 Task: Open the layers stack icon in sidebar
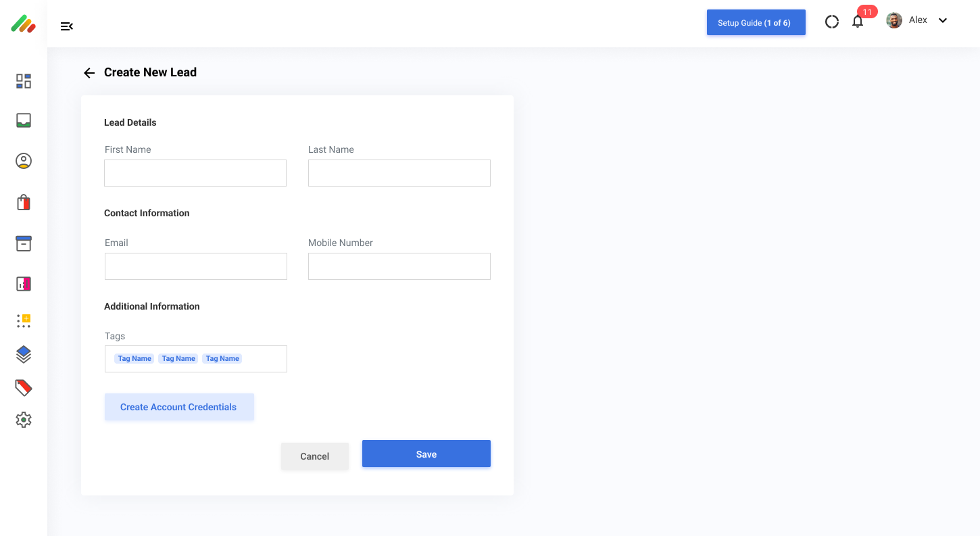(24, 354)
